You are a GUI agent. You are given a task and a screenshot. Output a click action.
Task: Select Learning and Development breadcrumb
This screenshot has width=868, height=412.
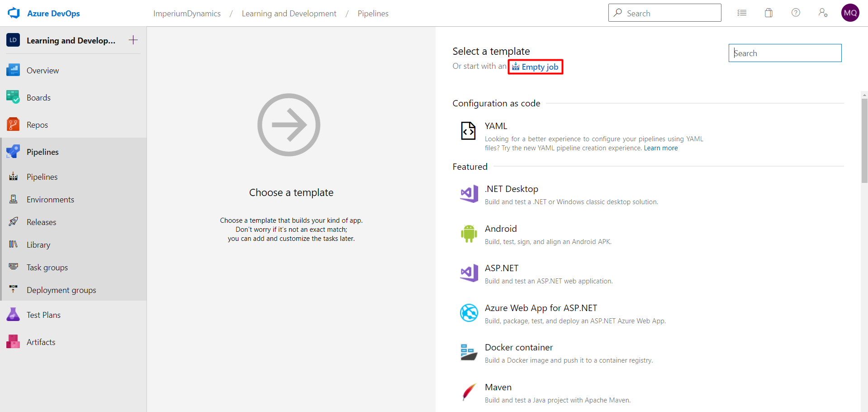289,13
